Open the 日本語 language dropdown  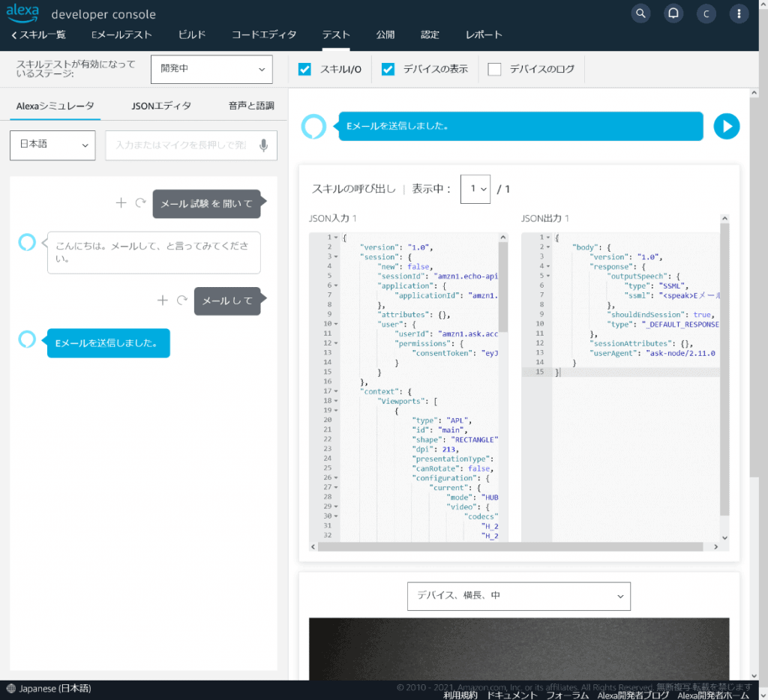pyautogui.click(x=52, y=145)
